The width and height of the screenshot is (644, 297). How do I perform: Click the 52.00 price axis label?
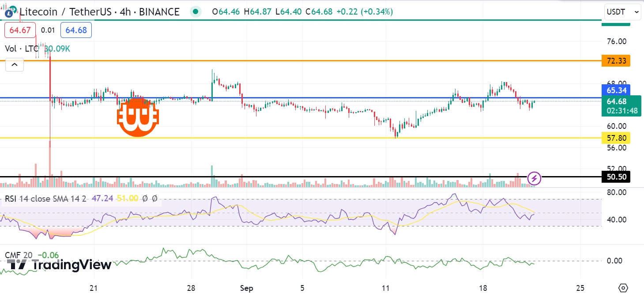tap(617, 169)
